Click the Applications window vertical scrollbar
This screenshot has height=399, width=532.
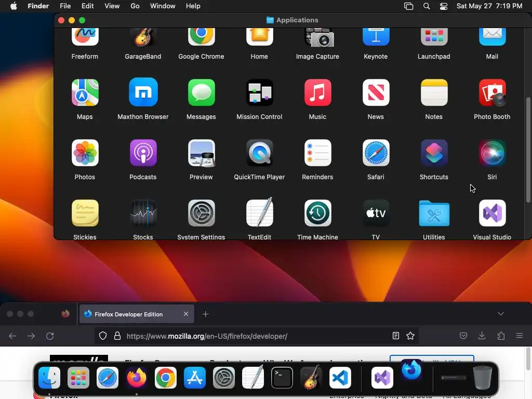(528, 149)
